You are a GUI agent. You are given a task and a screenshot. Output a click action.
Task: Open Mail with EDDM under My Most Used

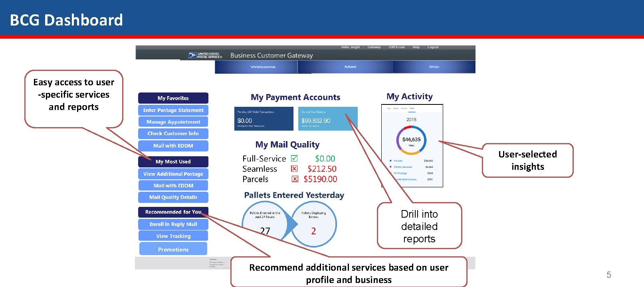[x=173, y=185]
